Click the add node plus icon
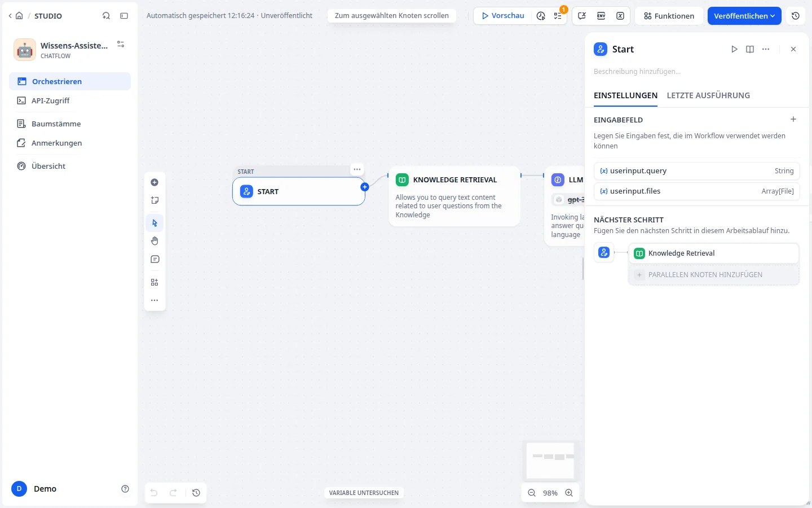This screenshot has width=812, height=508. (x=155, y=182)
